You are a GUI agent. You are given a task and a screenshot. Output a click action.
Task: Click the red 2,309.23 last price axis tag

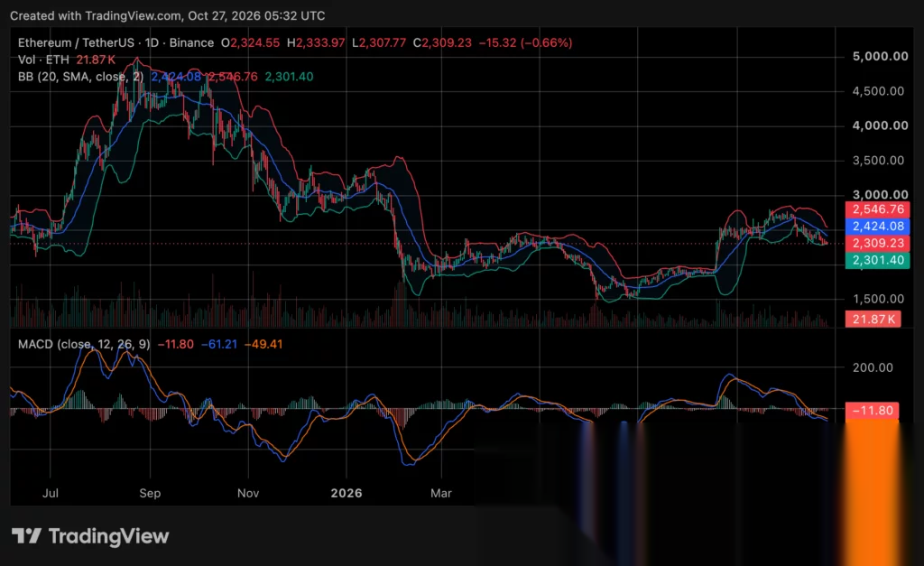(877, 244)
